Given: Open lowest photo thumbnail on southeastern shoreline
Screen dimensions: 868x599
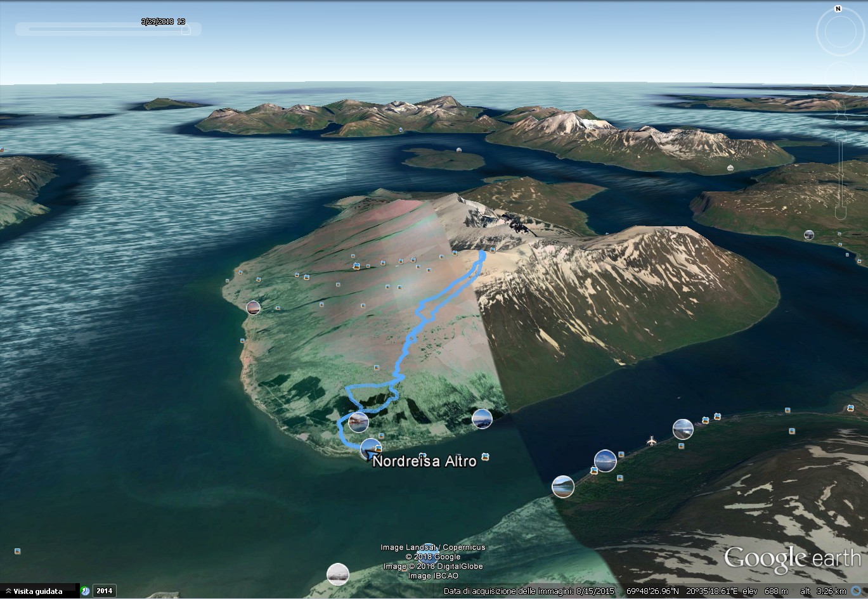Looking at the screenshot, I should (563, 487).
